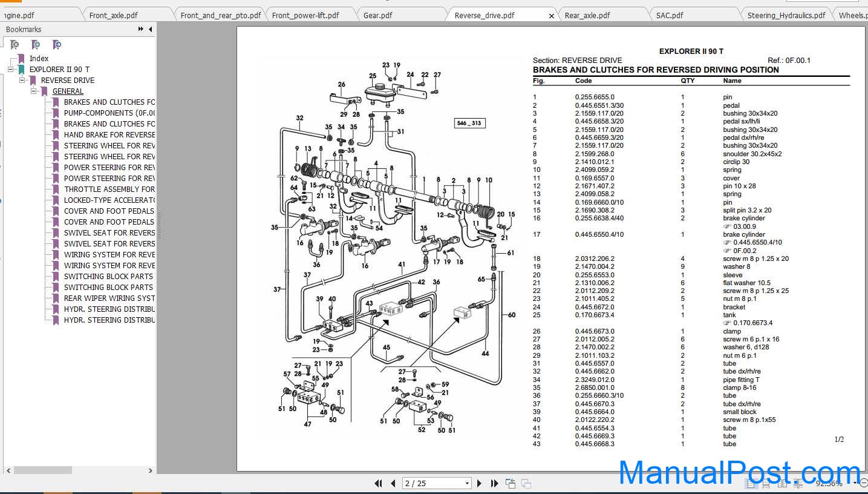
Task: Click the document title EXPLORER II 90 T
Action: 691,51
